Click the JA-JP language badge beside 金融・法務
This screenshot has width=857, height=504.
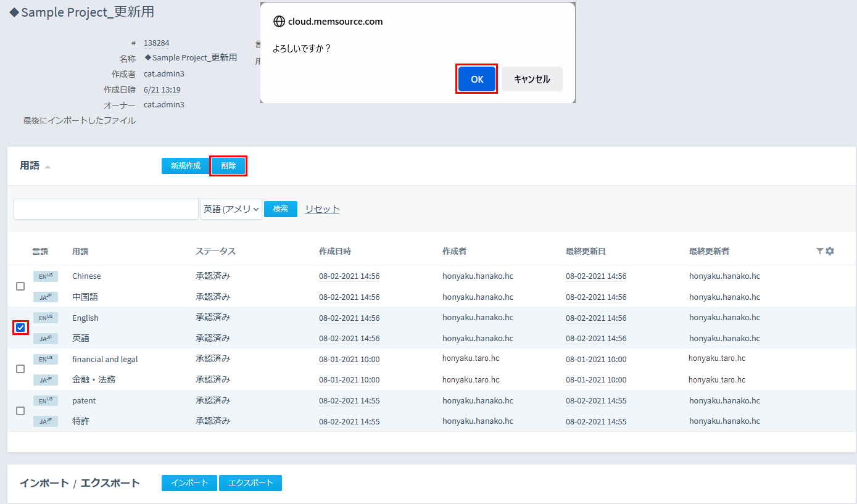[45, 380]
